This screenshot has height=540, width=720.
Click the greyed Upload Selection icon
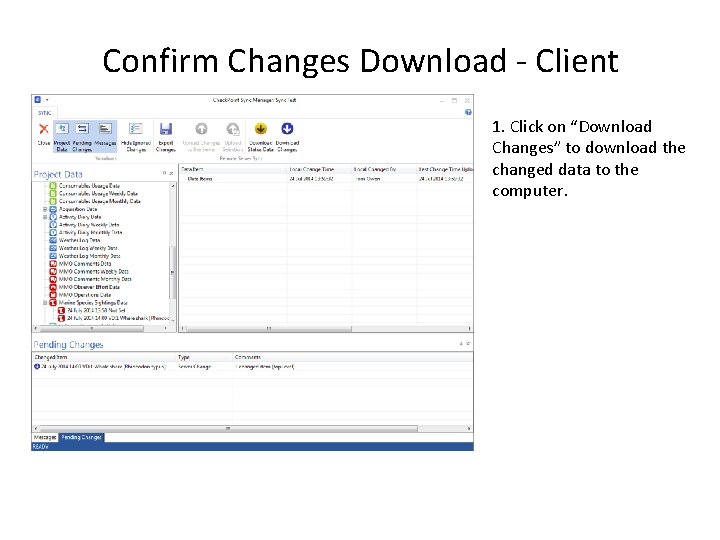233,129
